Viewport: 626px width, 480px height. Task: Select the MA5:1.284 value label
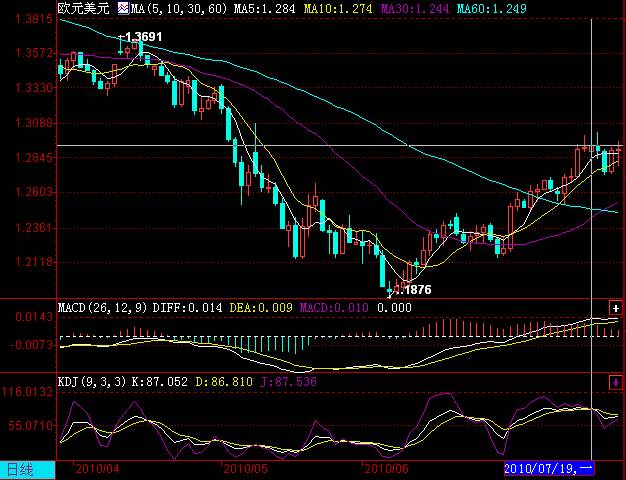[x=264, y=8]
